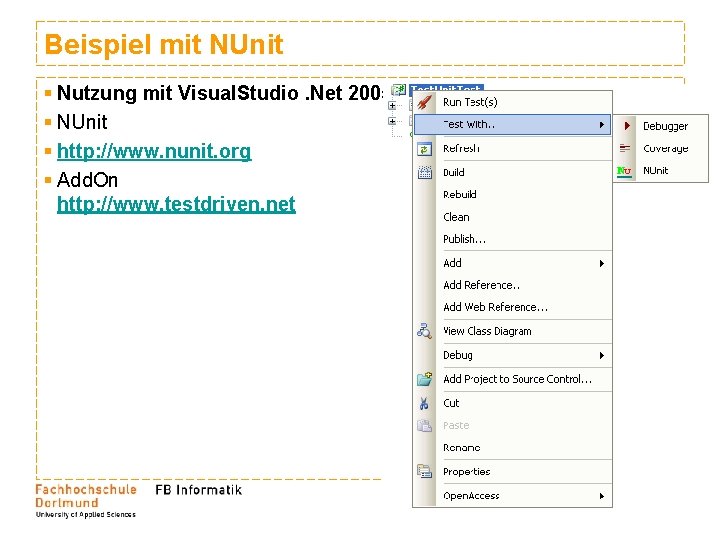Screen dimensions: 720x540
Task: Select the highlighted TestUnitTest tree node
Action: 446,88
